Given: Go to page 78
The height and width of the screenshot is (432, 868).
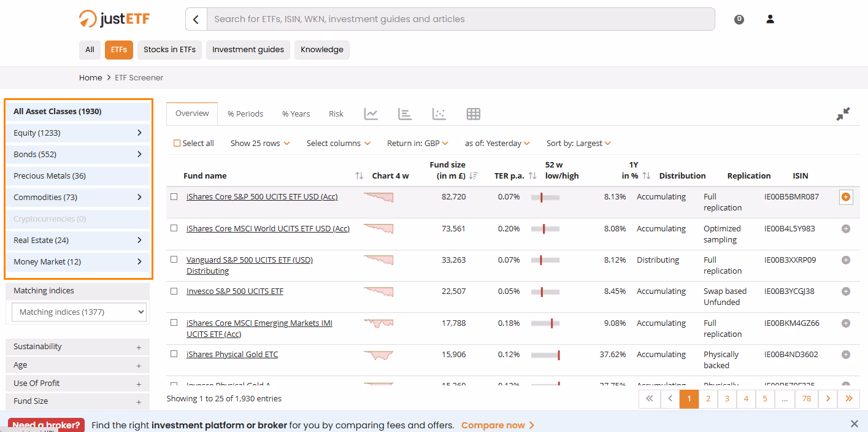Looking at the screenshot, I should (807, 398).
